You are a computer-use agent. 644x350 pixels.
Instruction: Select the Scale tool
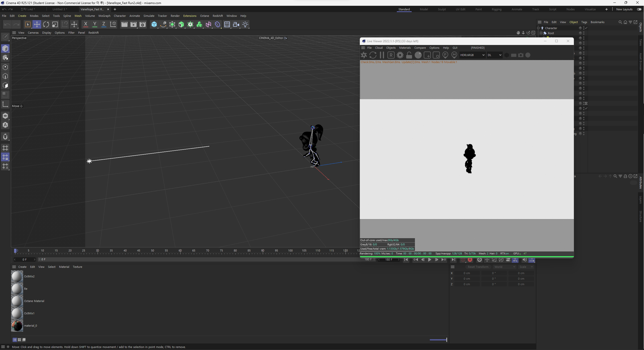(x=55, y=24)
